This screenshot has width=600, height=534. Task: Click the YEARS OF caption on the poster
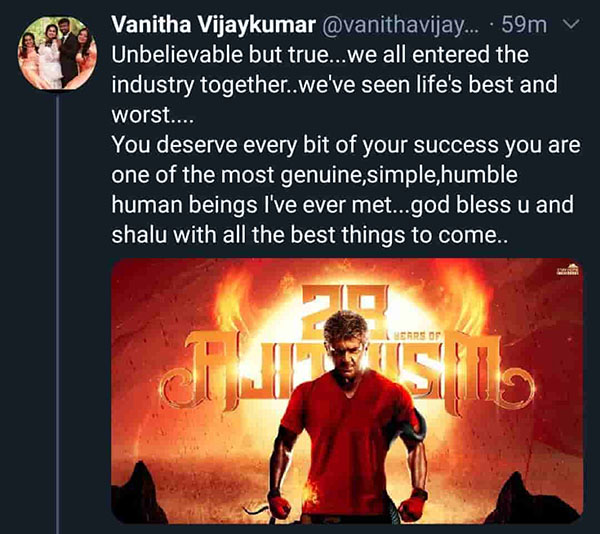click(x=416, y=336)
